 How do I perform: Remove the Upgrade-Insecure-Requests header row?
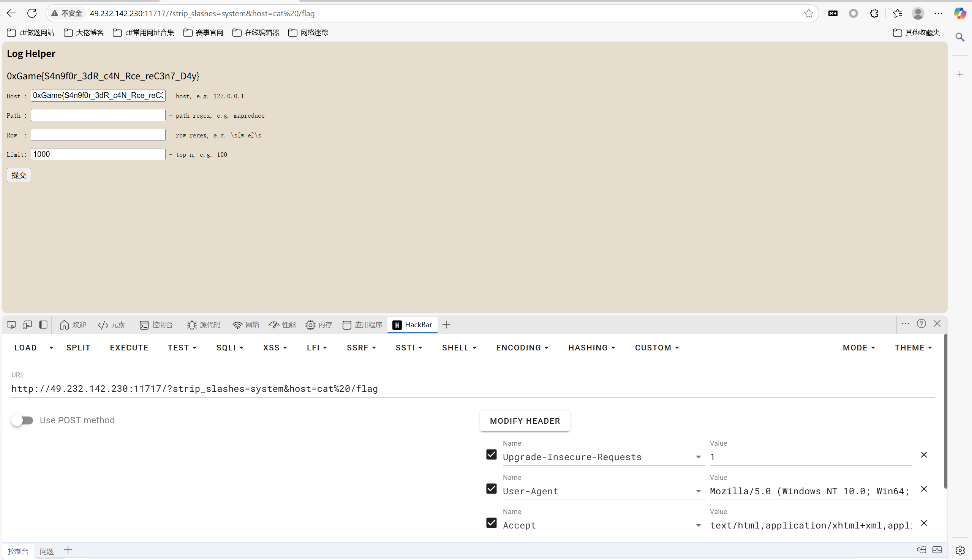(x=924, y=454)
